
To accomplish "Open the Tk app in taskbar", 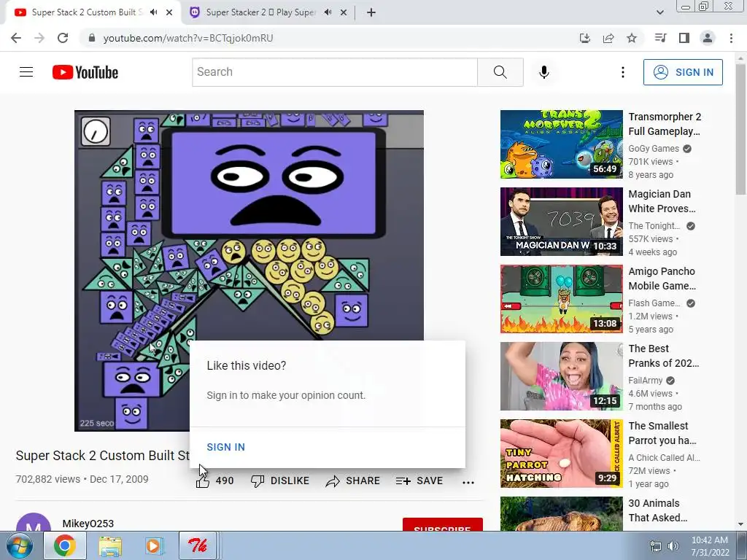I will pos(198,545).
